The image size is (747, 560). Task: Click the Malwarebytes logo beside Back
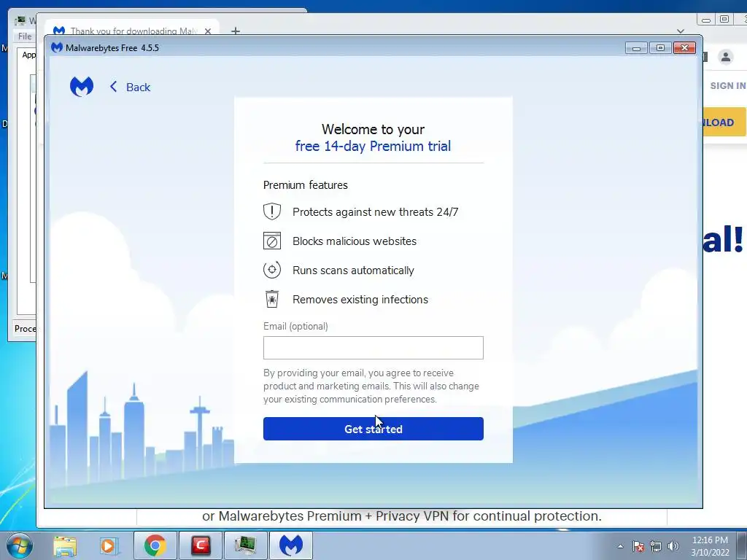82,87
